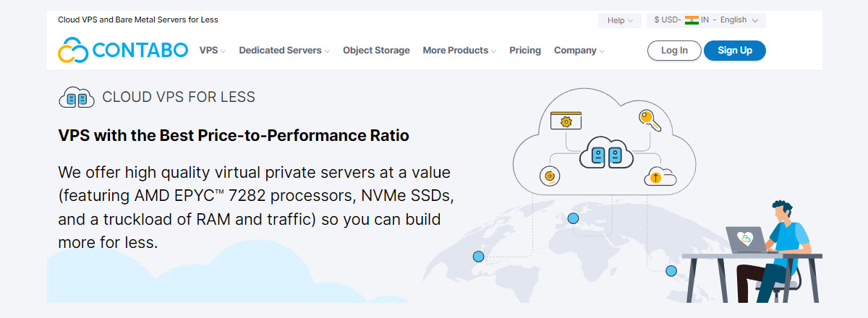
Task: Click the 'VPS with the Best Price-to-Performance Ratio' headline
Action: pos(234,135)
